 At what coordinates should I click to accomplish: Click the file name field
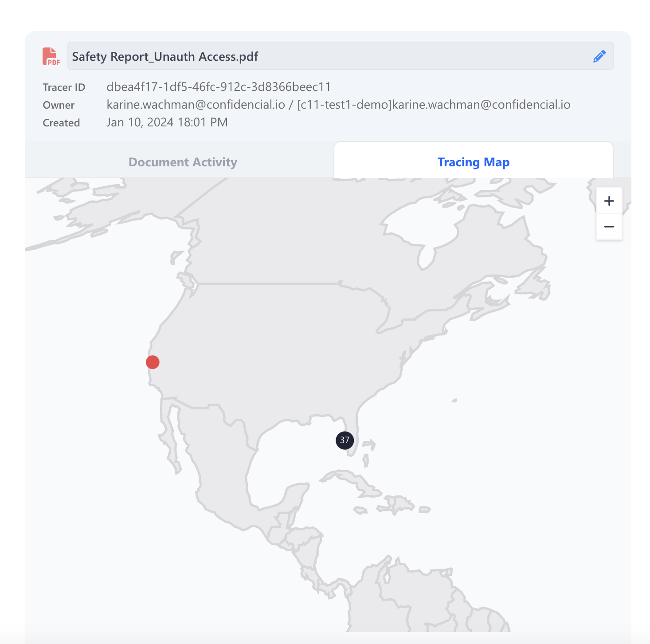pyautogui.click(x=328, y=56)
